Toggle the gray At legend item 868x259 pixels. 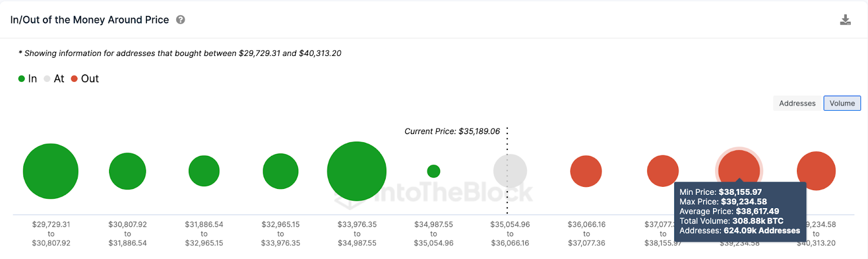(54, 79)
